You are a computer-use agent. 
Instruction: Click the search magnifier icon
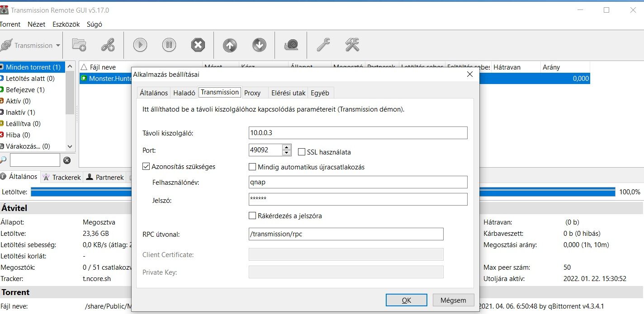[x=3, y=160]
